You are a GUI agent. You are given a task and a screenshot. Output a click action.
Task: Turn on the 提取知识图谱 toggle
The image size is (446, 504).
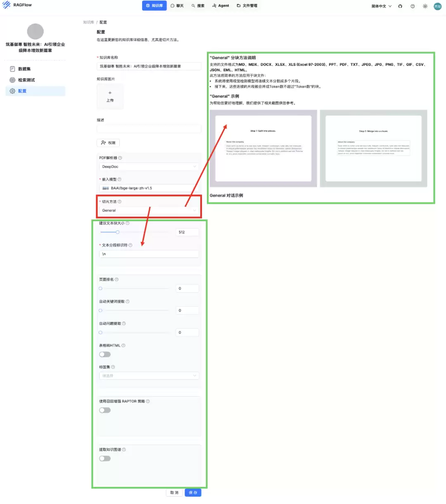point(105,458)
